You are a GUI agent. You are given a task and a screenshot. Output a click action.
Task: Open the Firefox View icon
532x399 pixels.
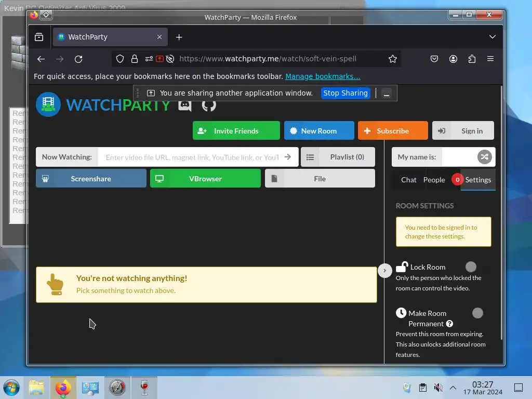pyautogui.click(x=39, y=37)
